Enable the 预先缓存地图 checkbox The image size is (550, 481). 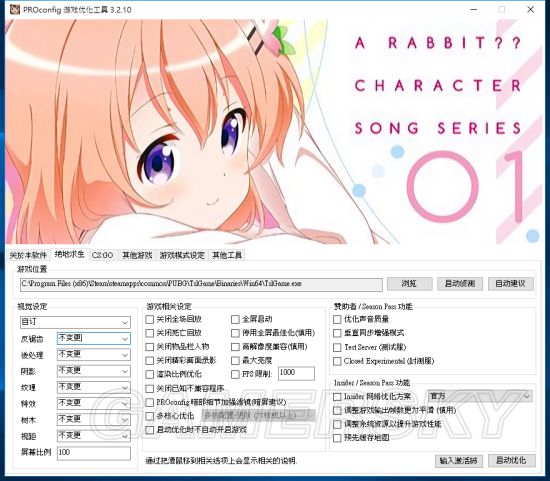[x=337, y=438]
